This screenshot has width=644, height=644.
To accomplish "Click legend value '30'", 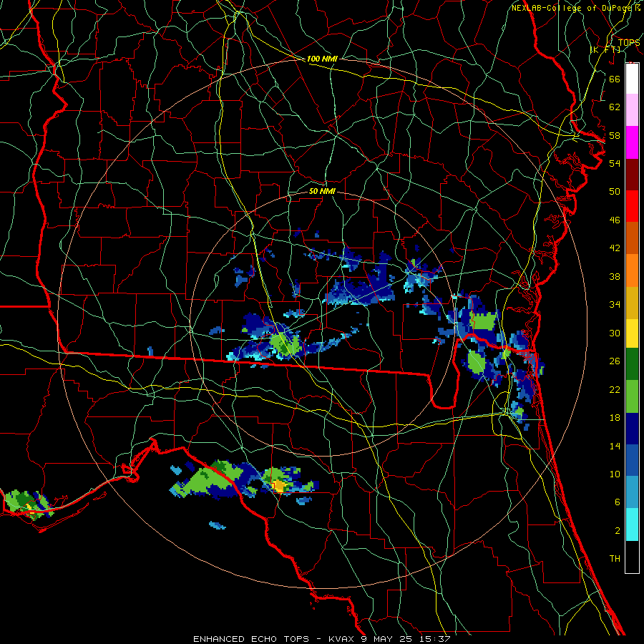I will point(615,333).
